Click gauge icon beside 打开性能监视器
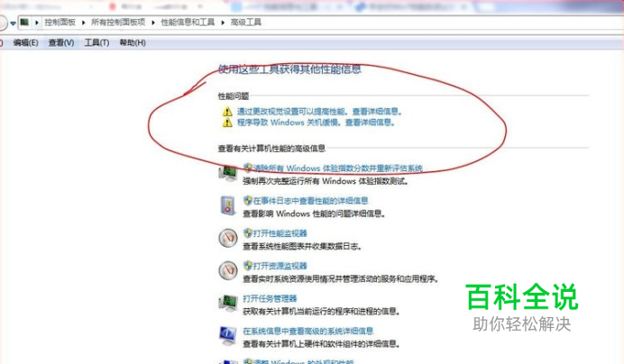624x364 pixels. [228, 238]
